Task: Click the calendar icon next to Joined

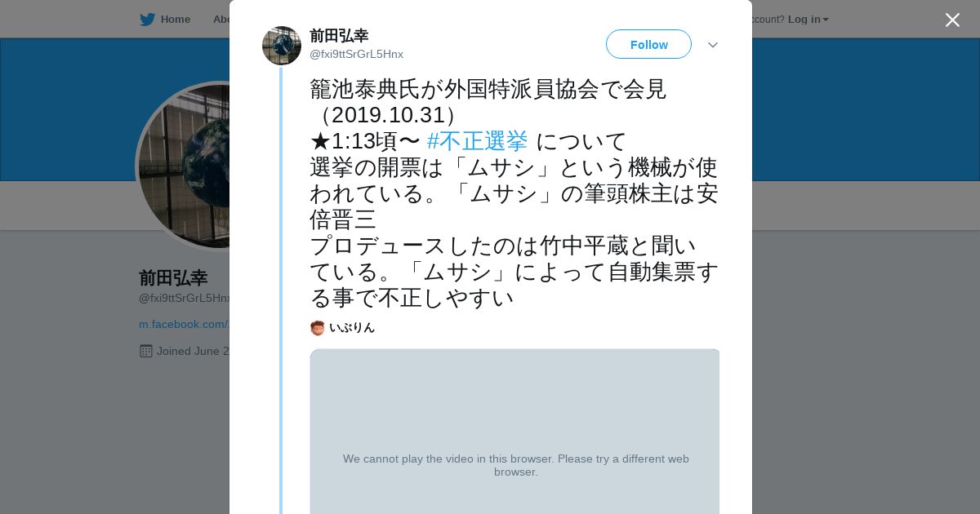Action: pyautogui.click(x=146, y=351)
